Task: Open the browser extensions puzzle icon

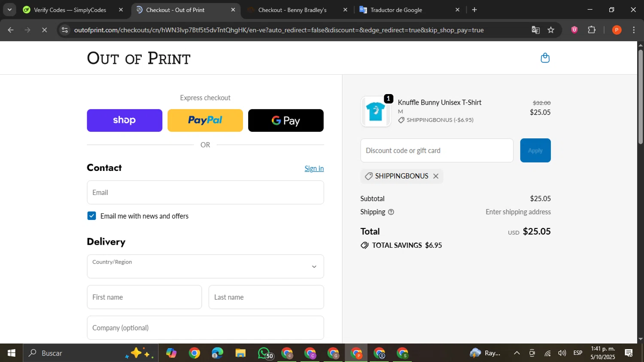Action: pos(592,30)
